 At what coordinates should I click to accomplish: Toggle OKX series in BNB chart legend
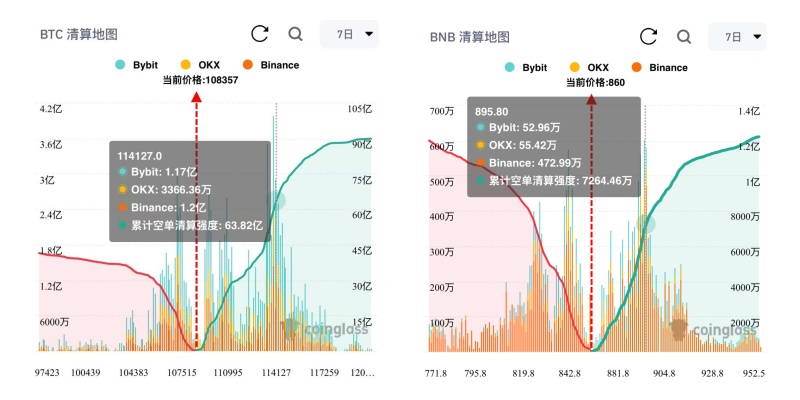tap(589, 67)
